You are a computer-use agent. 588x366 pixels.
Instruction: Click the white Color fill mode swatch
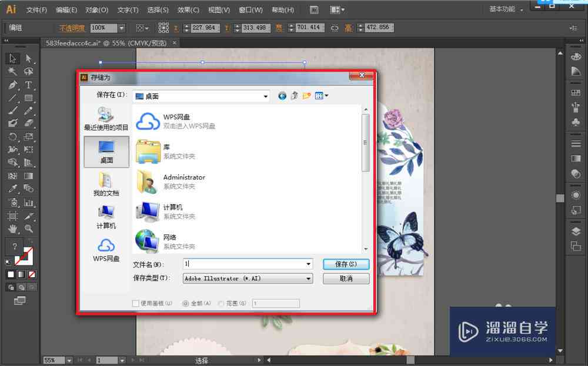point(11,274)
